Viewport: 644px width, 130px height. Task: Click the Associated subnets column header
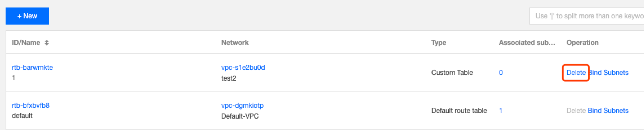527,43
